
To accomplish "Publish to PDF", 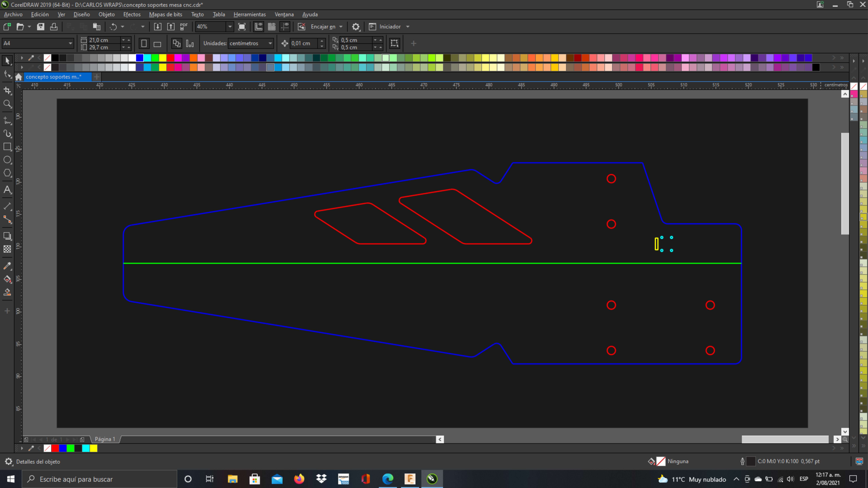I will click(184, 27).
